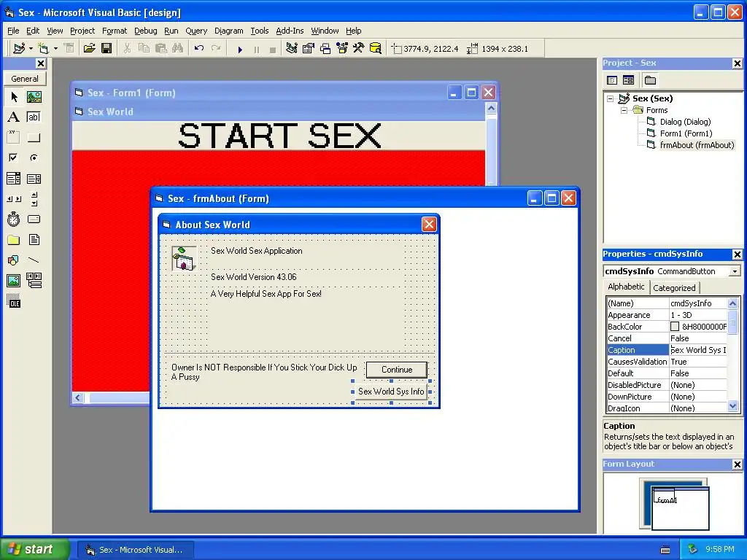Start the program with the blue Run arrow
This screenshot has width=747, height=560.
point(240,49)
